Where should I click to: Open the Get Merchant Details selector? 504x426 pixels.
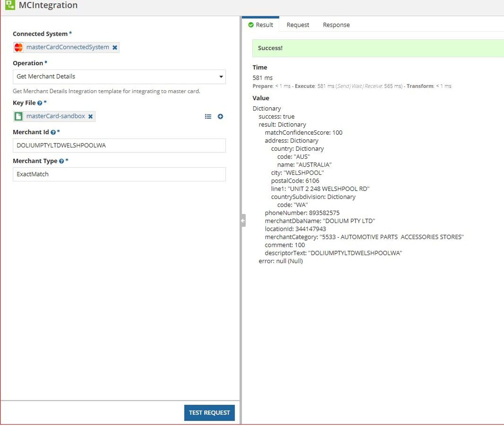119,77
